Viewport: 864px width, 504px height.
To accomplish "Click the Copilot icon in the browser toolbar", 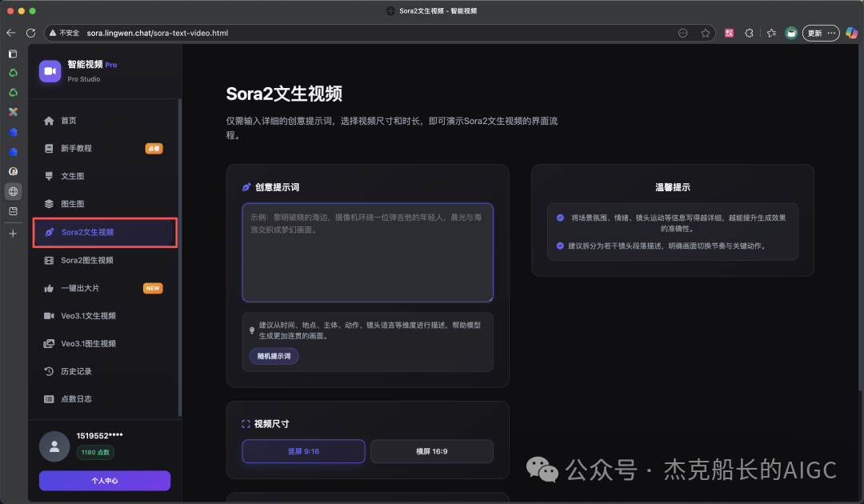I will tap(850, 33).
